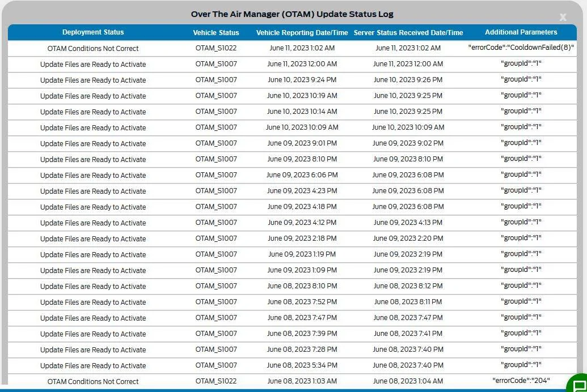Click vehicle reporting time June 08, 2023 7:28 PM
This screenshot has width=587, height=392.
coord(302,350)
